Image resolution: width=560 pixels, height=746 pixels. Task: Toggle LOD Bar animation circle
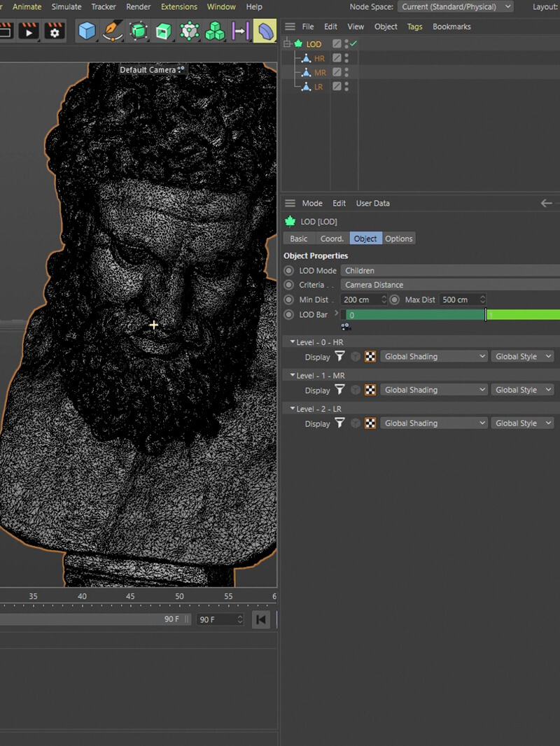point(289,314)
